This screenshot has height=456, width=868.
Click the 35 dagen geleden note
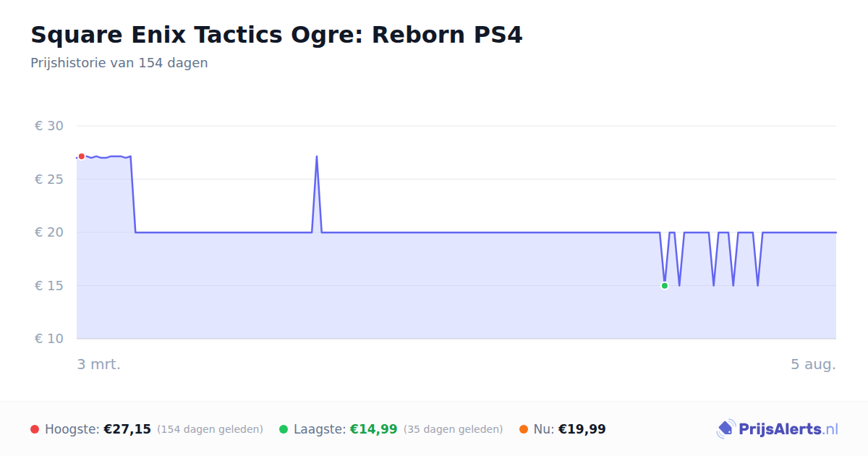[453, 429]
